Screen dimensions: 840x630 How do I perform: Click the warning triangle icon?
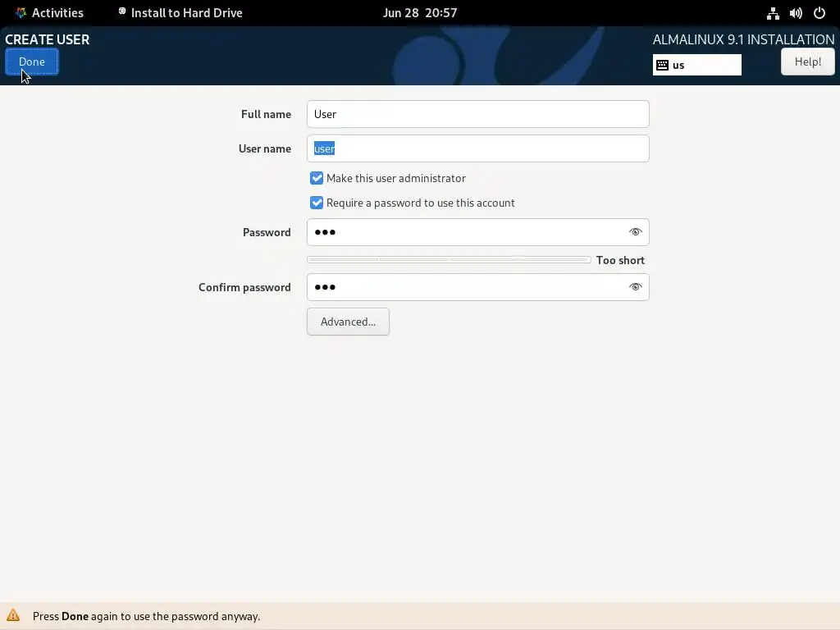coord(13,615)
